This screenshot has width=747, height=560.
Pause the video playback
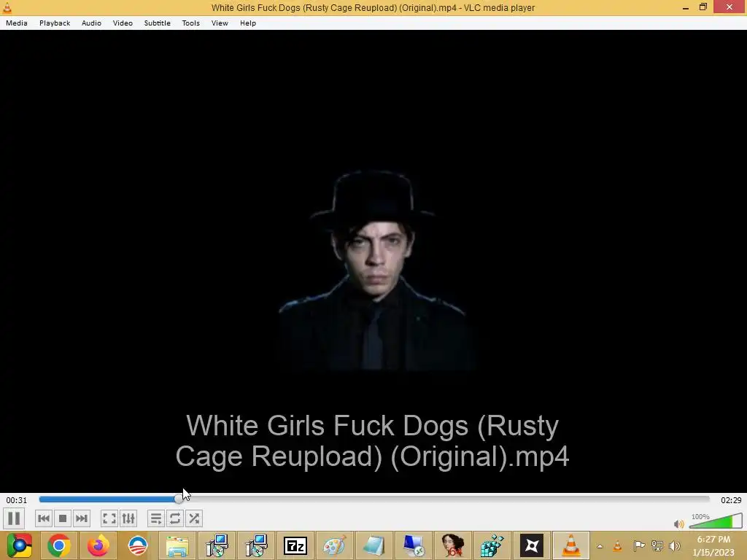tap(14, 518)
